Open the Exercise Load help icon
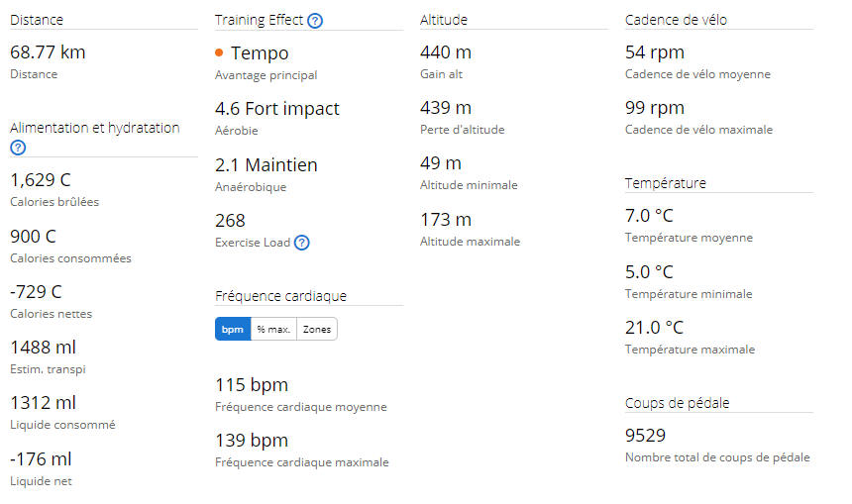 [x=301, y=243]
